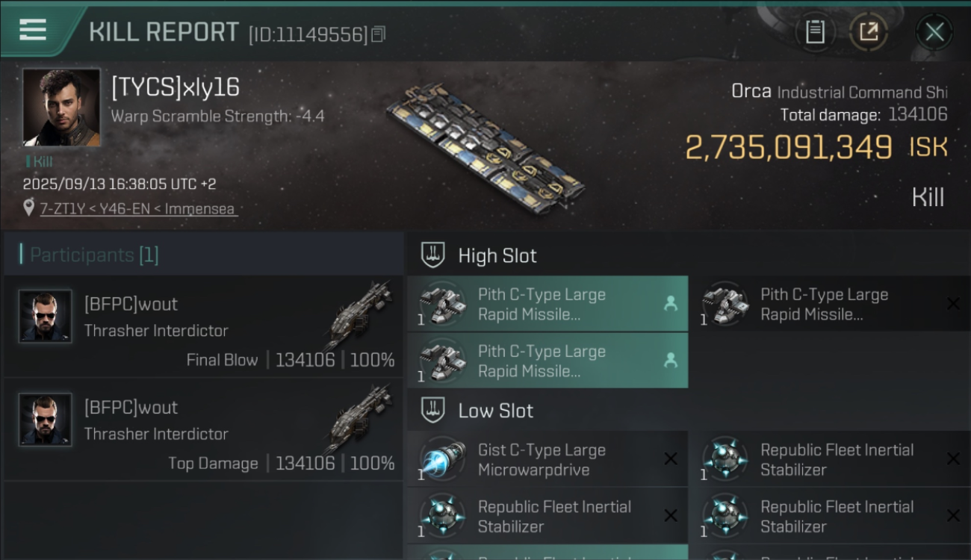Screen dimensions: 971x560
Task: Select the Gist C-Type Large Microwarpdrive
Action: coord(542,460)
